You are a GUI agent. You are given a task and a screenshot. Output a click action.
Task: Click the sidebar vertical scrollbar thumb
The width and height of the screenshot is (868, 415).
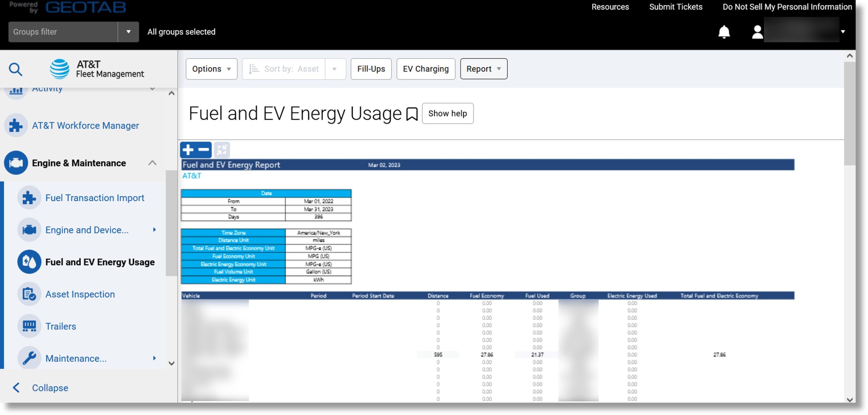(x=171, y=223)
